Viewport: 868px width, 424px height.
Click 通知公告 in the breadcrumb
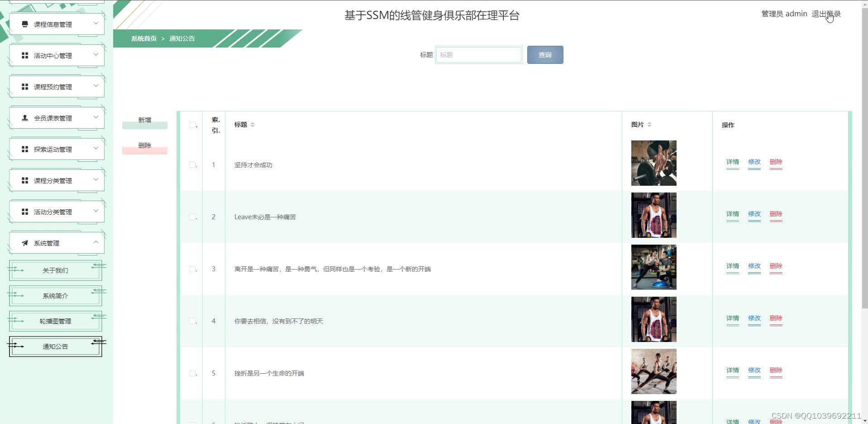click(x=182, y=39)
